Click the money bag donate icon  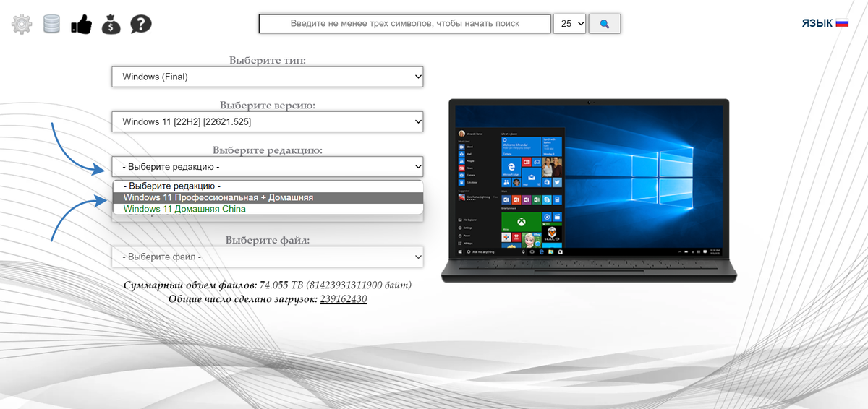pyautogui.click(x=111, y=24)
